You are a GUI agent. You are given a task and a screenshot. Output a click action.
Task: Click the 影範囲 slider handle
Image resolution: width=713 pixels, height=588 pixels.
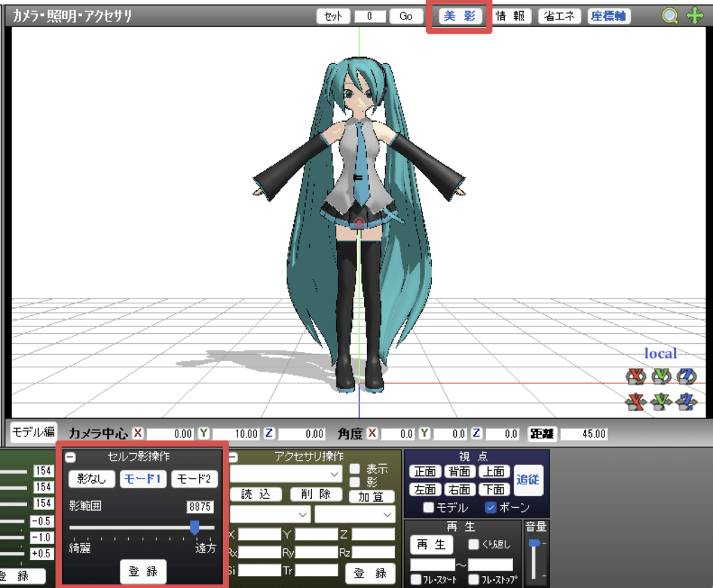click(195, 527)
